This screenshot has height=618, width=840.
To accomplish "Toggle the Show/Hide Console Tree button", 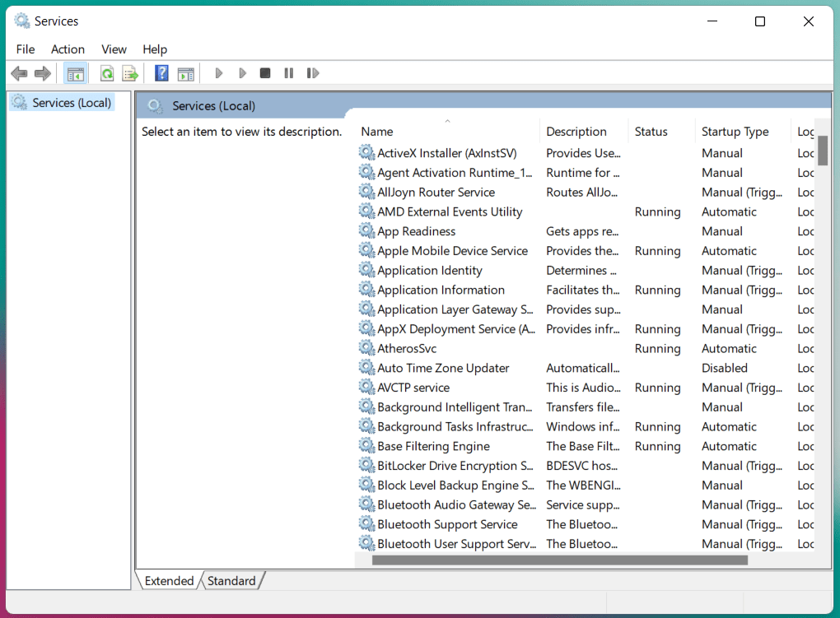I will pyautogui.click(x=76, y=73).
